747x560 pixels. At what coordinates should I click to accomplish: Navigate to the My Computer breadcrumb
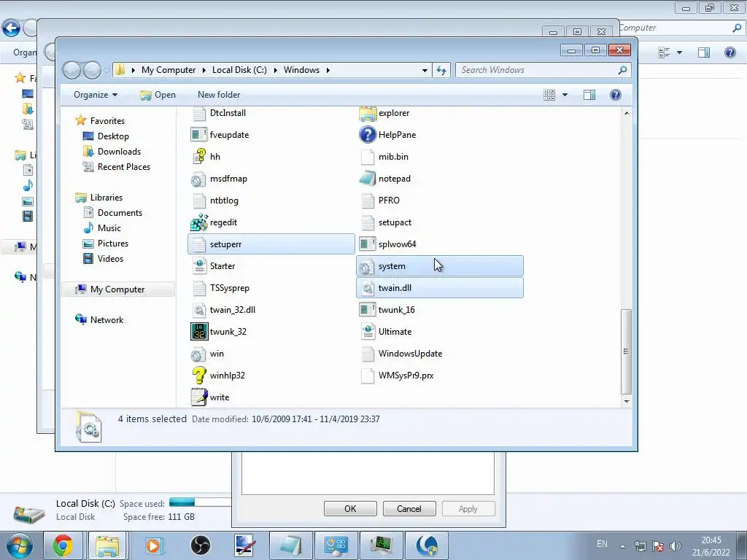[x=169, y=70]
